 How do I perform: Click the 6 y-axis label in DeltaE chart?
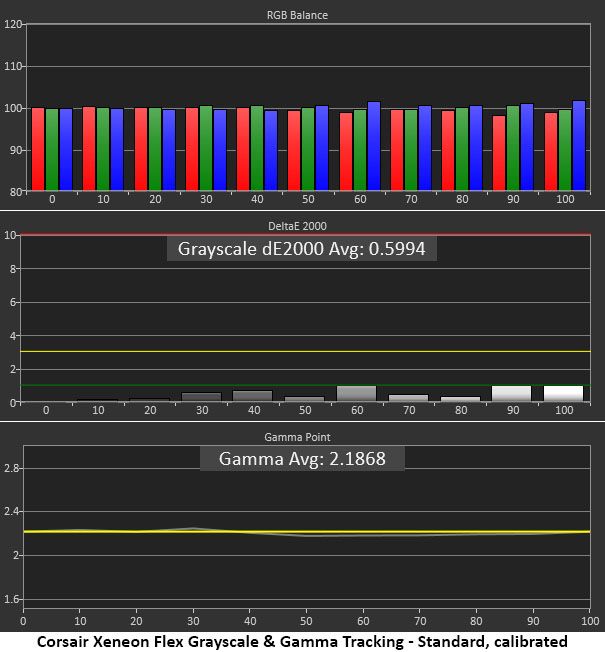(x=13, y=302)
